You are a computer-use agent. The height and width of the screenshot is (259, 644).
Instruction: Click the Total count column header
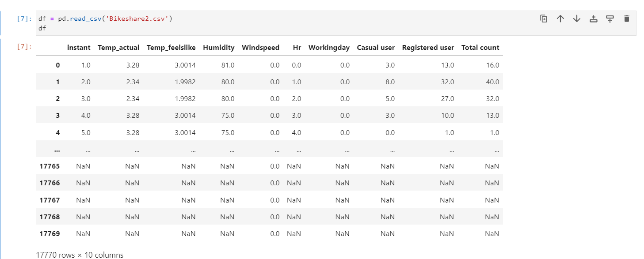[480, 47]
